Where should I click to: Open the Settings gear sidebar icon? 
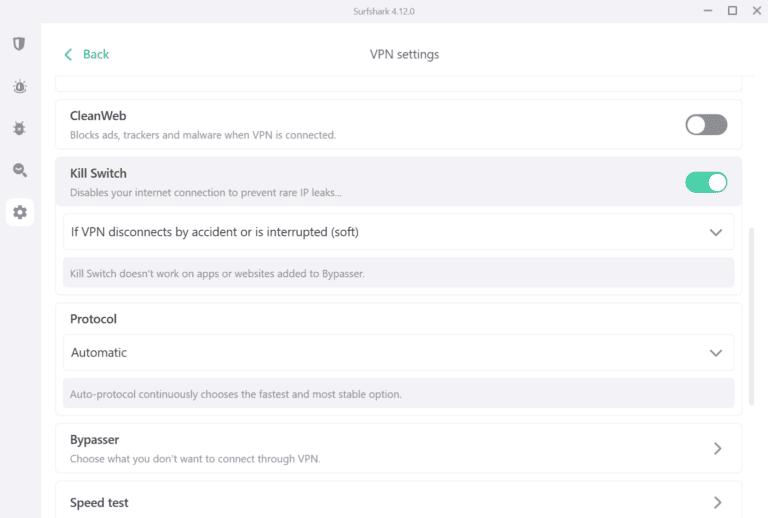coord(20,212)
